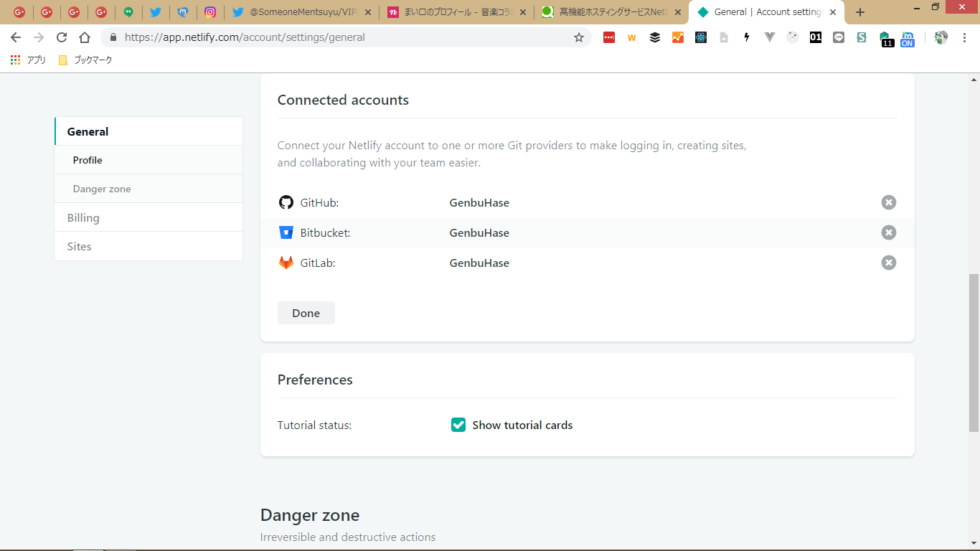
Task: Click the Vue devtools extension icon
Action: point(770,37)
